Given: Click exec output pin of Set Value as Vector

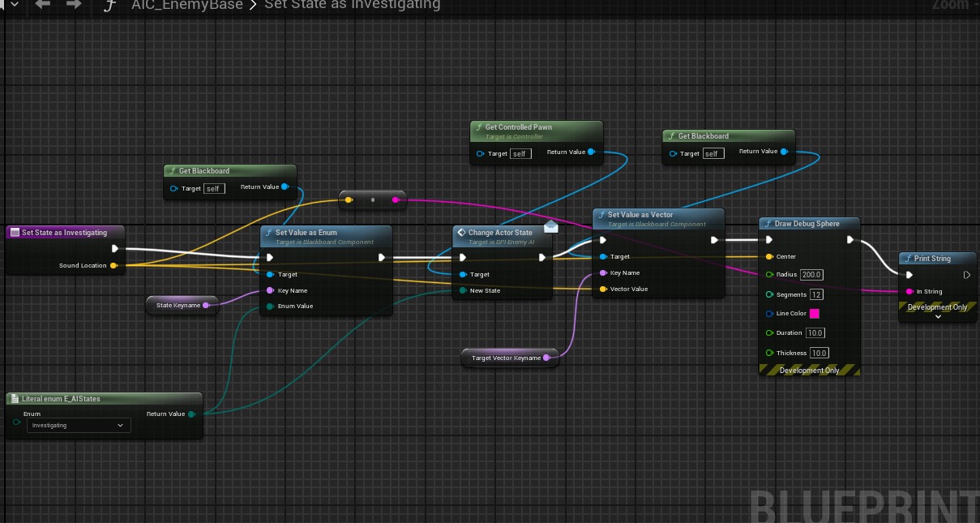Looking at the screenshot, I should pos(714,240).
